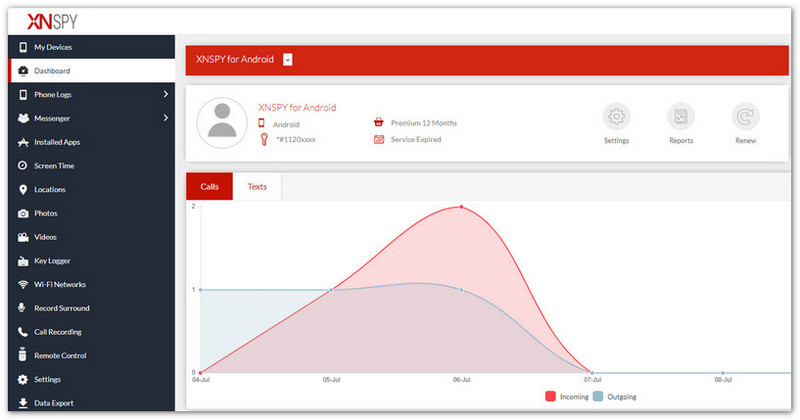The width and height of the screenshot is (800, 420).
Task: Click the Renew label
Action: coord(745,140)
